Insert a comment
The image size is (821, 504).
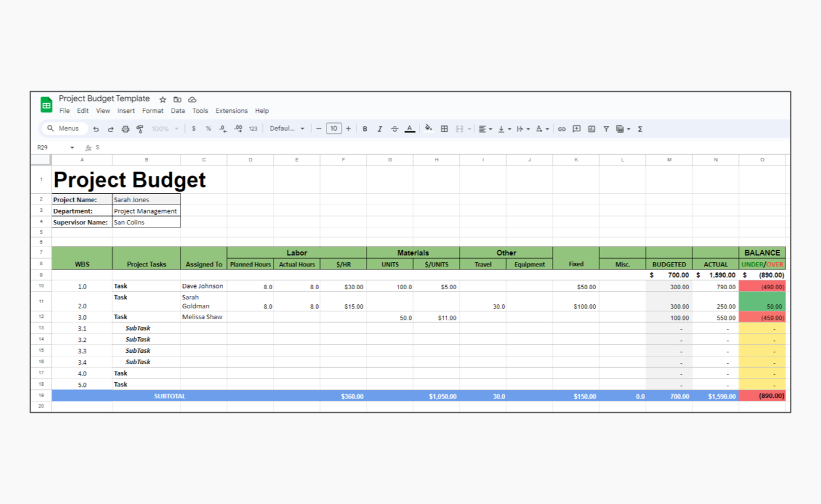click(x=576, y=128)
